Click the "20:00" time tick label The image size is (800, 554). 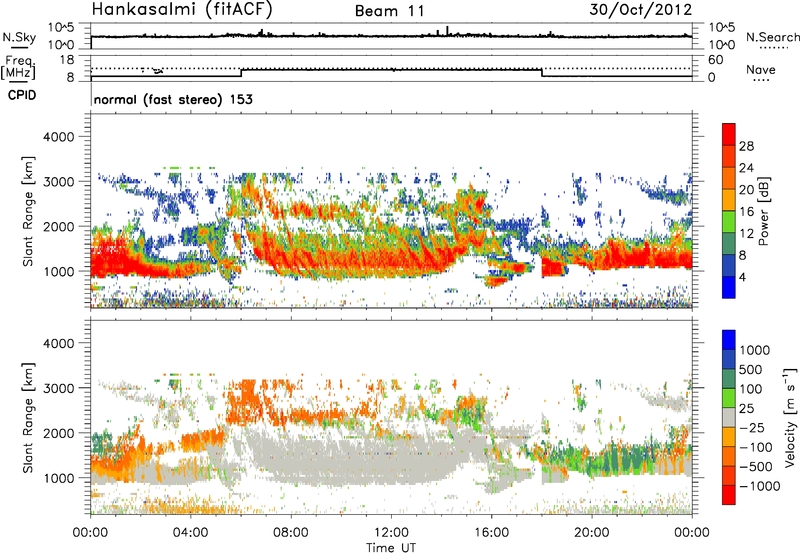[x=592, y=532]
